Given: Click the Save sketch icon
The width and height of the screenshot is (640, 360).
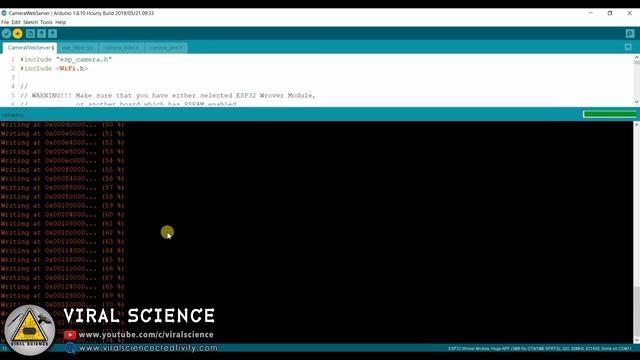Looking at the screenshot, I should click(53, 33).
